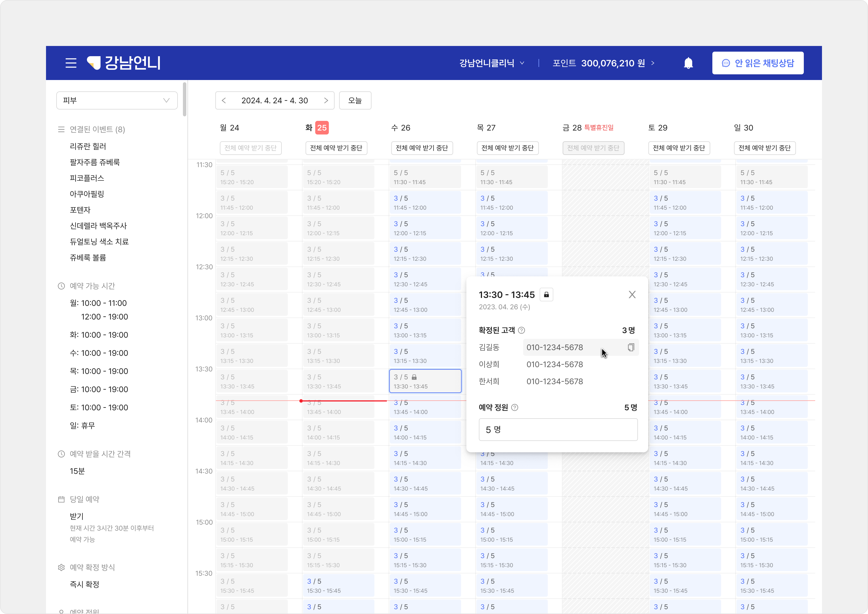Toggle 전체 예약 받기 중단 for 토 29
The height and width of the screenshot is (614, 868).
click(x=679, y=148)
